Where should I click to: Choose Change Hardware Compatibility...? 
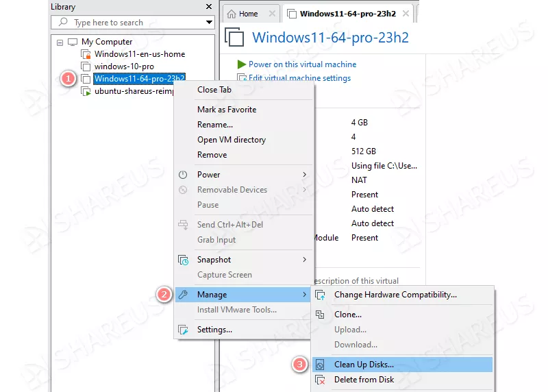click(403, 295)
